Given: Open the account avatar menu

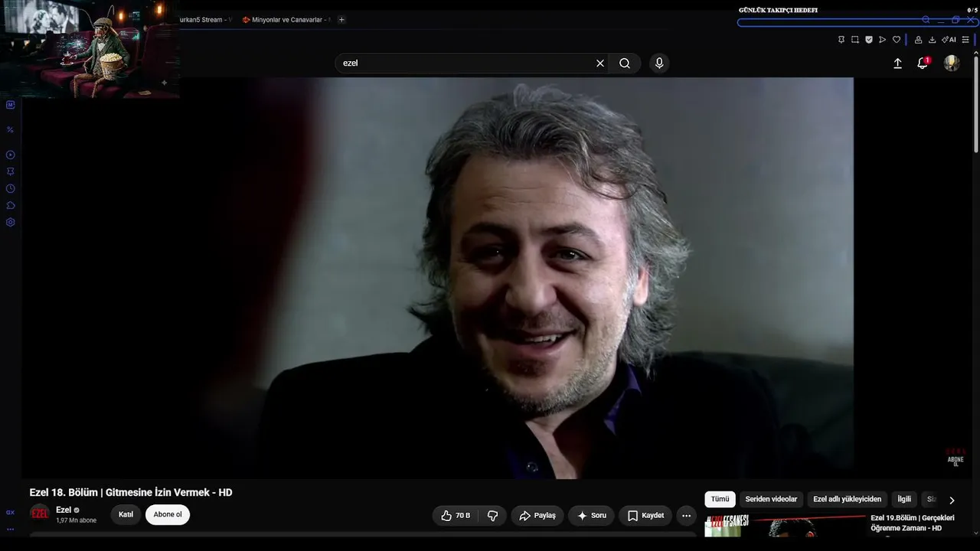Looking at the screenshot, I should pos(952,64).
